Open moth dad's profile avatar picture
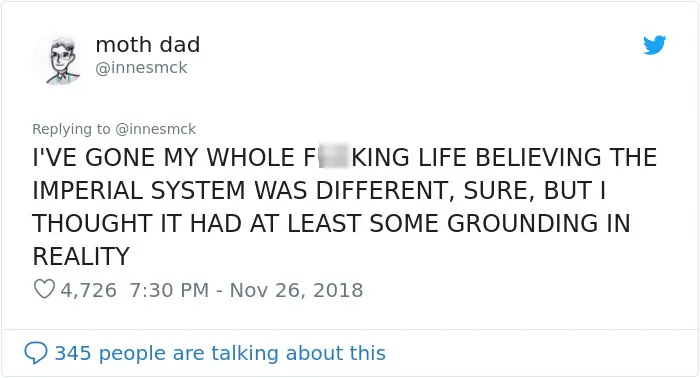 click(62, 60)
